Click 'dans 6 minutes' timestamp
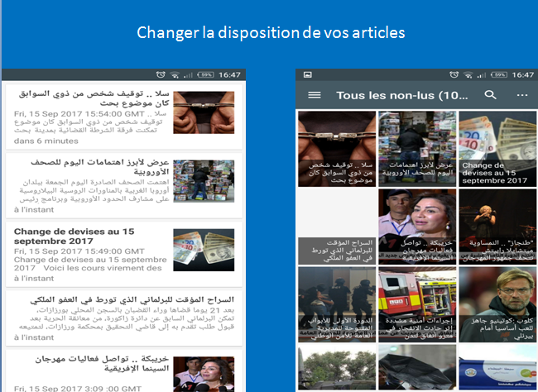The height and width of the screenshot is (392, 538). tap(46, 141)
